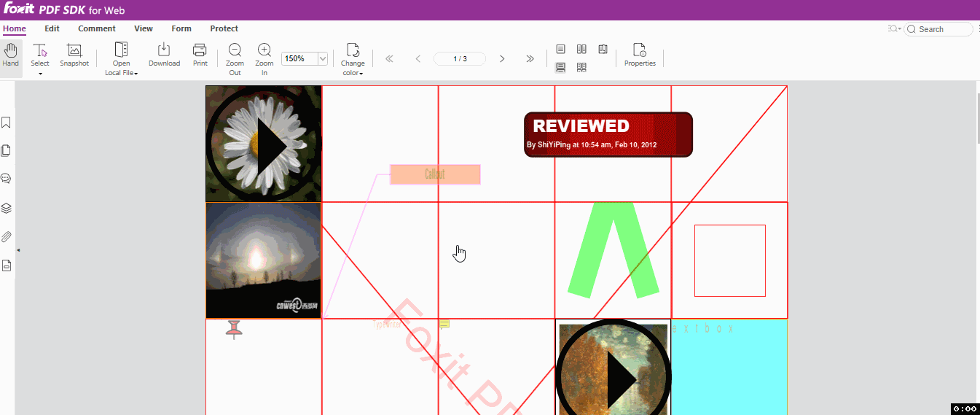
Task: Click the Download icon
Action: (x=164, y=50)
